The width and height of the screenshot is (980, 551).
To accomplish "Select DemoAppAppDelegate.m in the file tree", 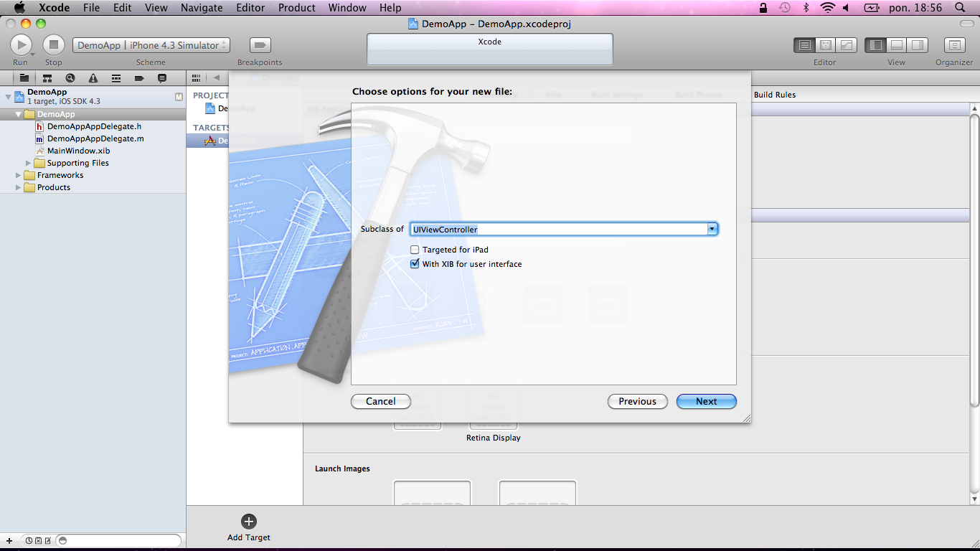I will tap(95, 138).
